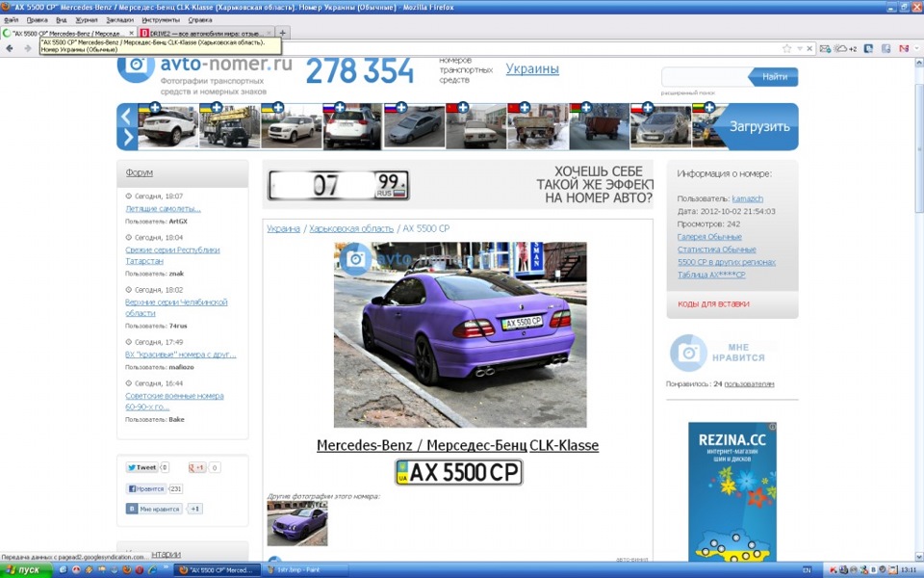The width and height of the screenshot is (924, 578).
Task: Open the weather +2 toolbar widget
Action: [844, 48]
